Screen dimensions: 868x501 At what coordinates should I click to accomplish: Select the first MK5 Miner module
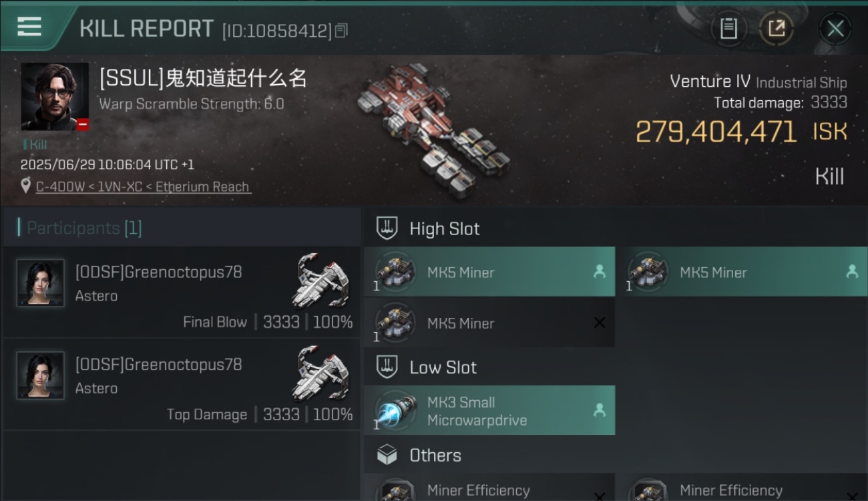click(x=489, y=272)
